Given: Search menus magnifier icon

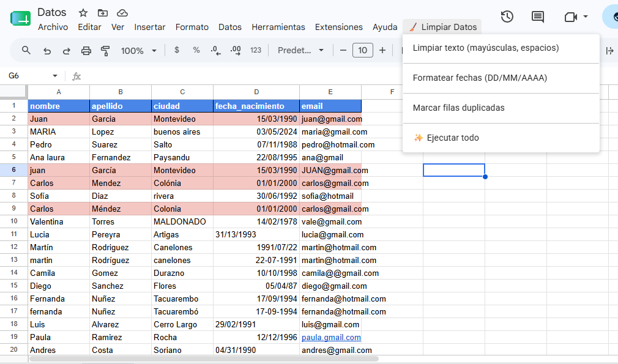Looking at the screenshot, I should pyautogui.click(x=26, y=50).
